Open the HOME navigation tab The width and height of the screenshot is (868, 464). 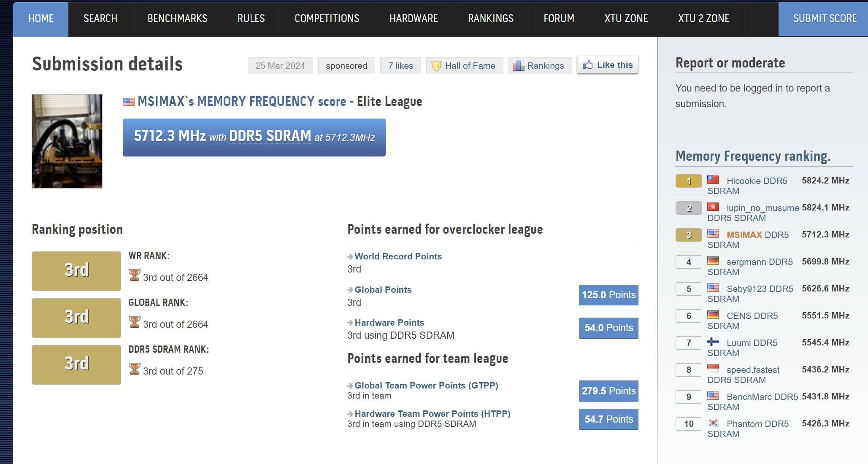[x=41, y=19]
